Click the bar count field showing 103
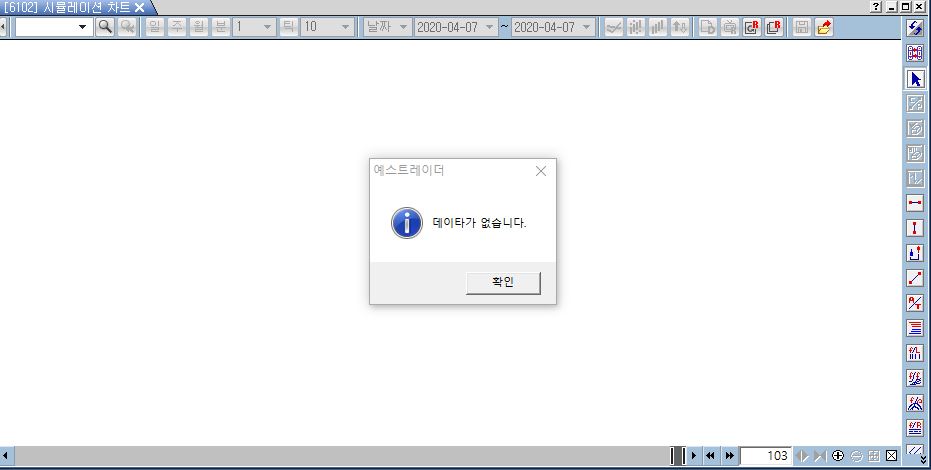Screen dimensions: 931x470 (767, 456)
